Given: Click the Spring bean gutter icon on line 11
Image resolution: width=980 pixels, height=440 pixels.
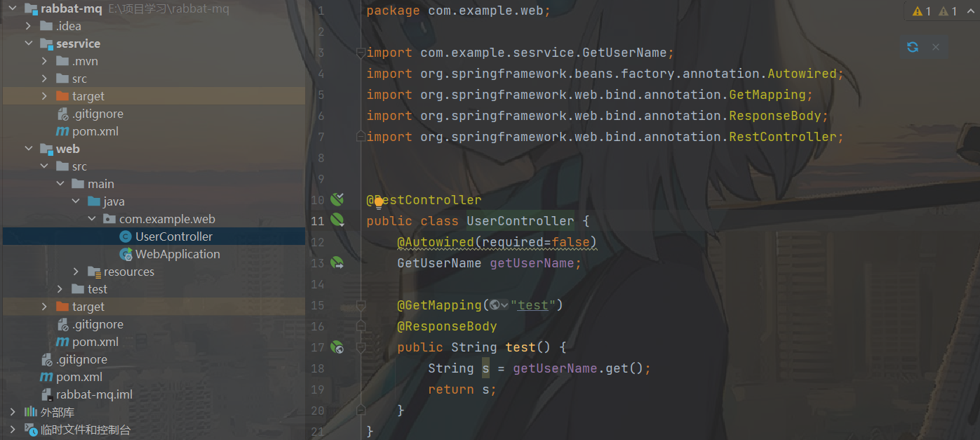Looking at the screenshot, I should pos(337,220).
